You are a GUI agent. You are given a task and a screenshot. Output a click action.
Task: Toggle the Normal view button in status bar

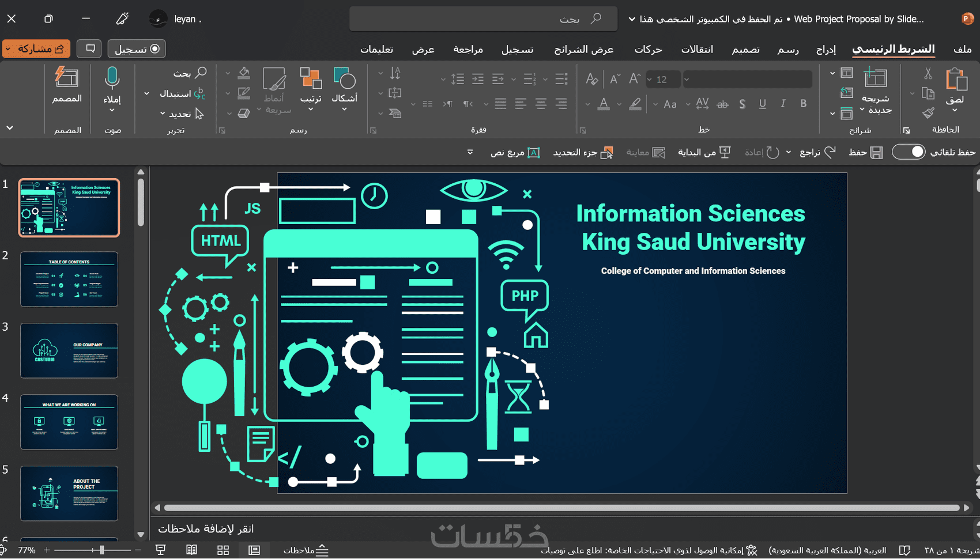(x=254, y=550)
